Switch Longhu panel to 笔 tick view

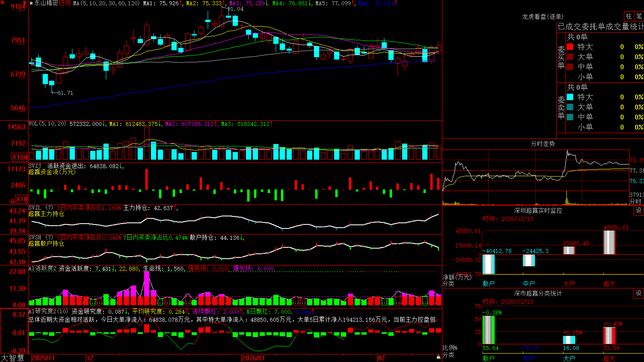[639, 16]
